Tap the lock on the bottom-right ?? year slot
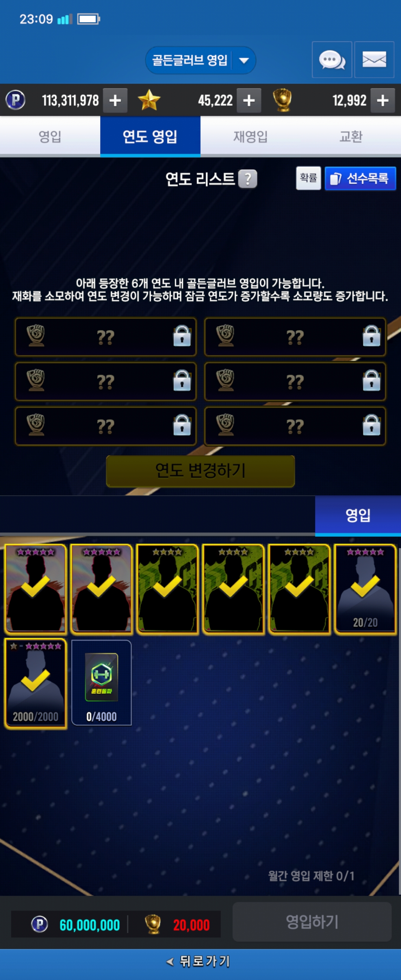Viewport: 401px width, 980px height. 371,425
